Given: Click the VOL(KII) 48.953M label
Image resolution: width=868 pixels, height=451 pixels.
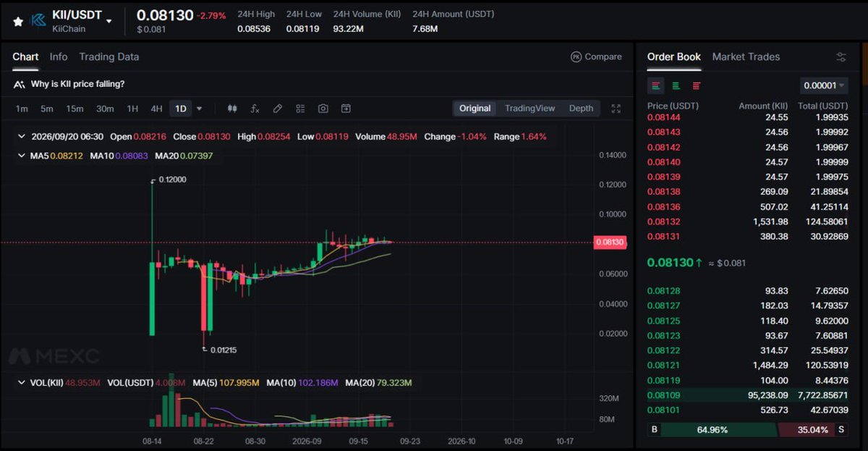Looking at the screenshot, I should pyautogui.click(x=65, y=382).
